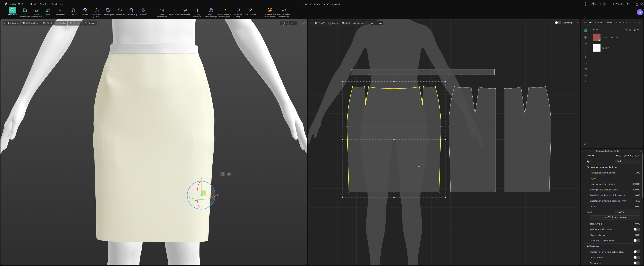Open the Gradierung grading tool

click(131, 11)
